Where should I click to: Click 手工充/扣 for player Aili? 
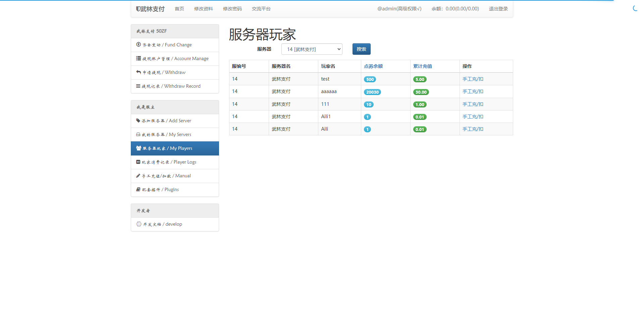pyautogui.click(x=473, y=129)
